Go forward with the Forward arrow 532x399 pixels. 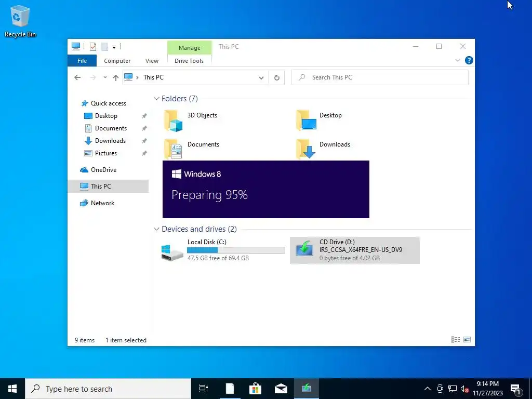coord(92,77)
